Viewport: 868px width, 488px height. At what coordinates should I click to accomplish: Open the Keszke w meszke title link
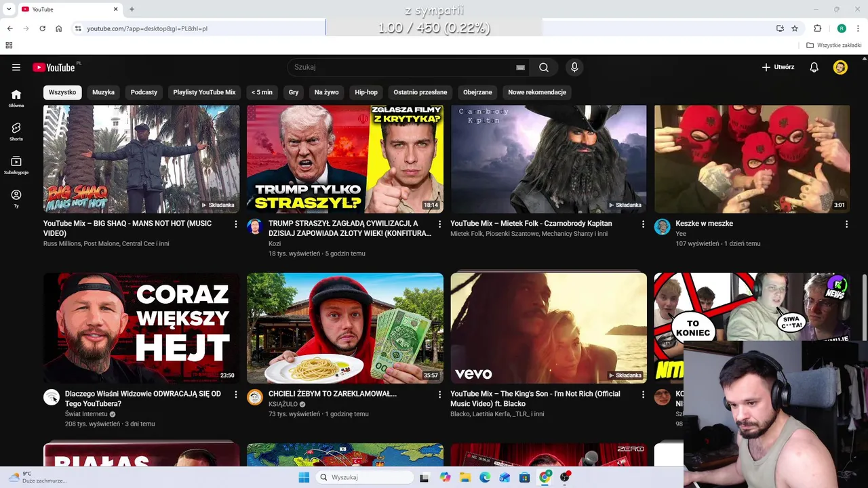pyautogui.click(x=704, y=224)
